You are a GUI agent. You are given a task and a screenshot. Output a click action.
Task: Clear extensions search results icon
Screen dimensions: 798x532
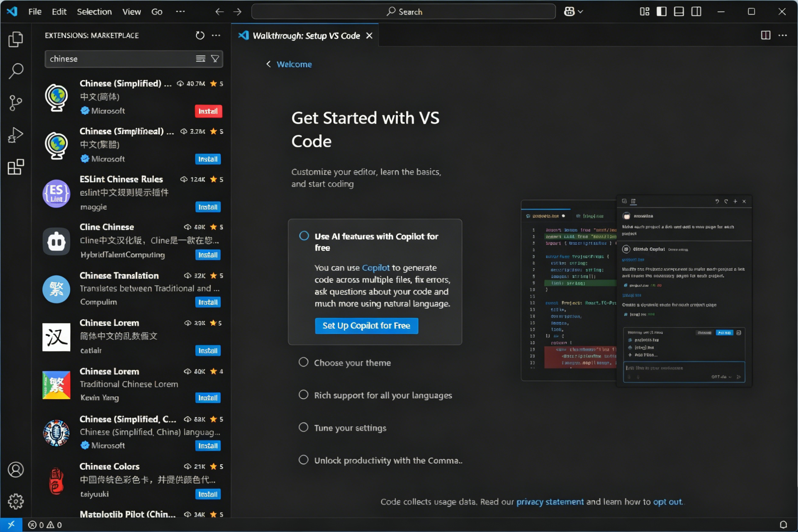tap(200, 59)
